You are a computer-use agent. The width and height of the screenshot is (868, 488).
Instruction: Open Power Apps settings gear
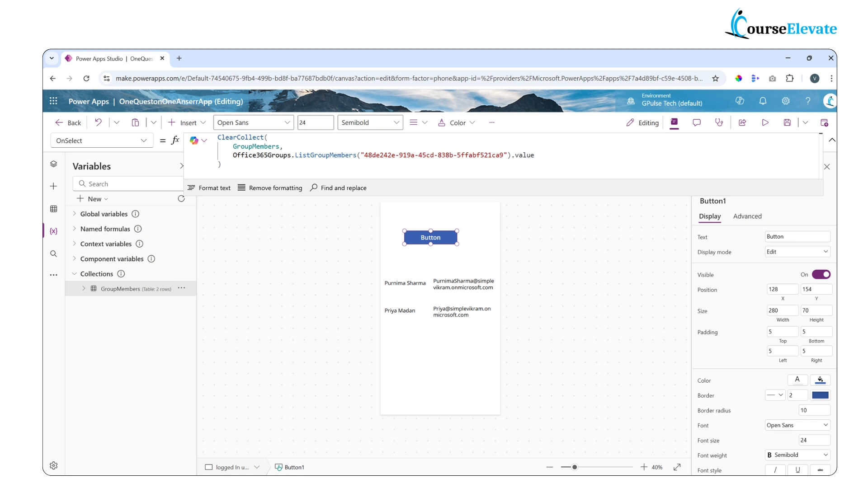point(785,101)
